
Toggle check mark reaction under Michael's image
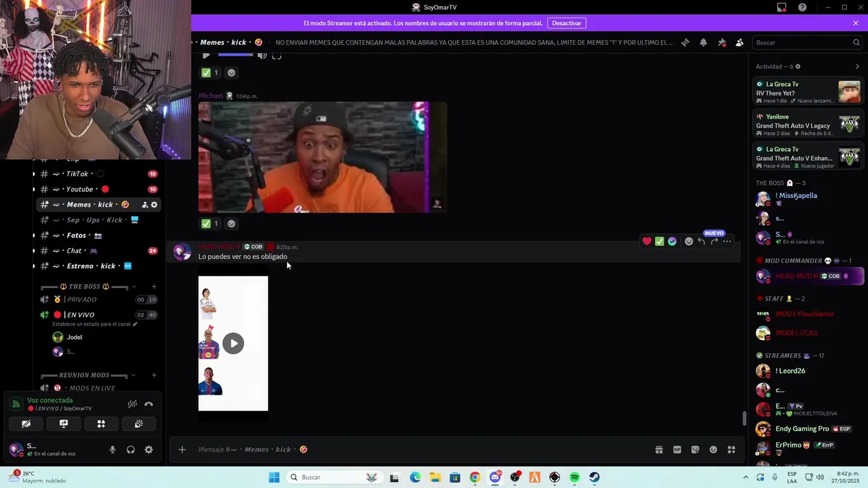[x=211, y=224]
